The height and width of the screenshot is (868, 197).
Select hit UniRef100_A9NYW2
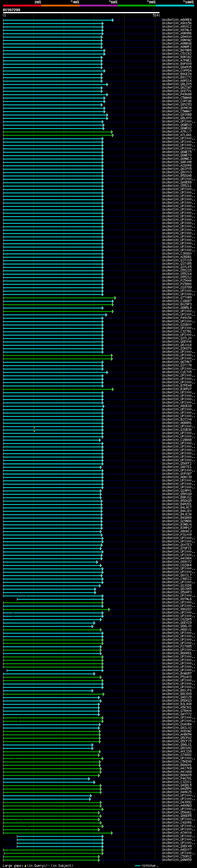(177, 40)
